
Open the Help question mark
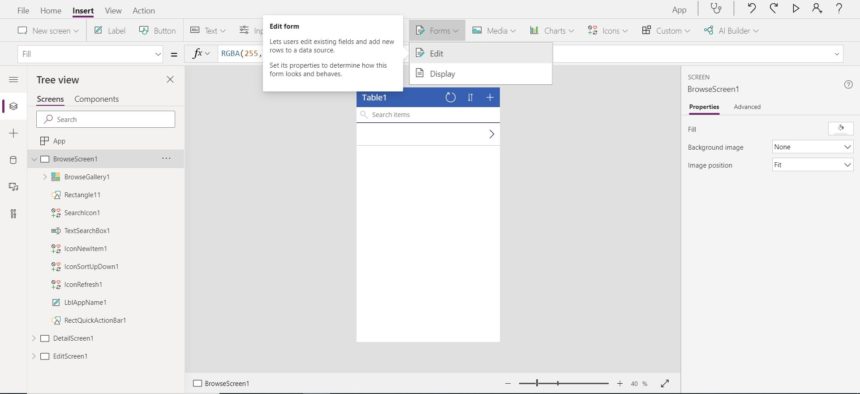coord(839,9)
